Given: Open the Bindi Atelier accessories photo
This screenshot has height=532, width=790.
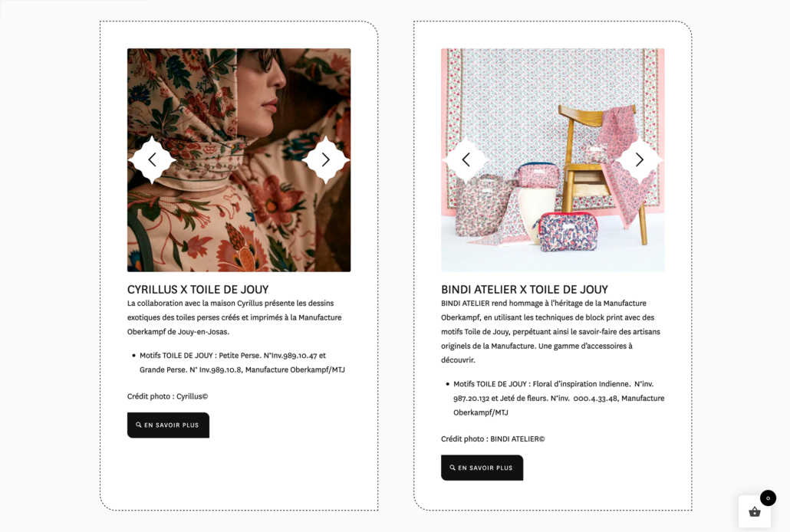Looking at the screenshot, I should 553,160.
